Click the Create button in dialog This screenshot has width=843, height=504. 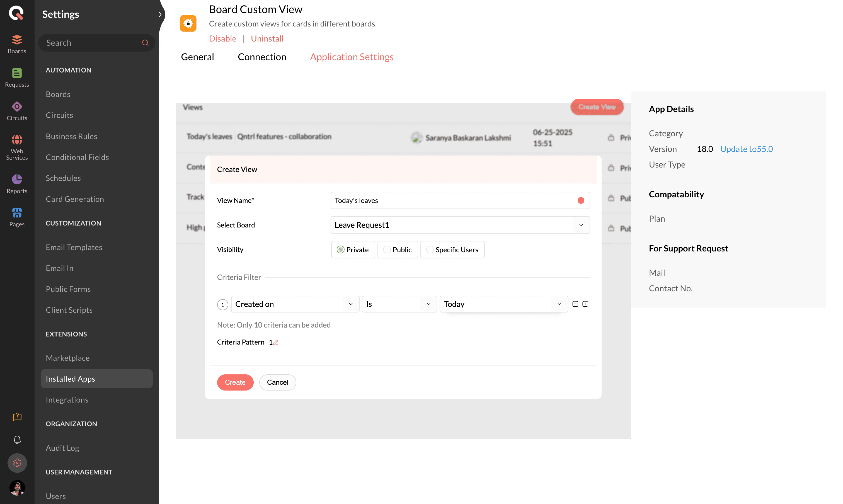(235, 382)
